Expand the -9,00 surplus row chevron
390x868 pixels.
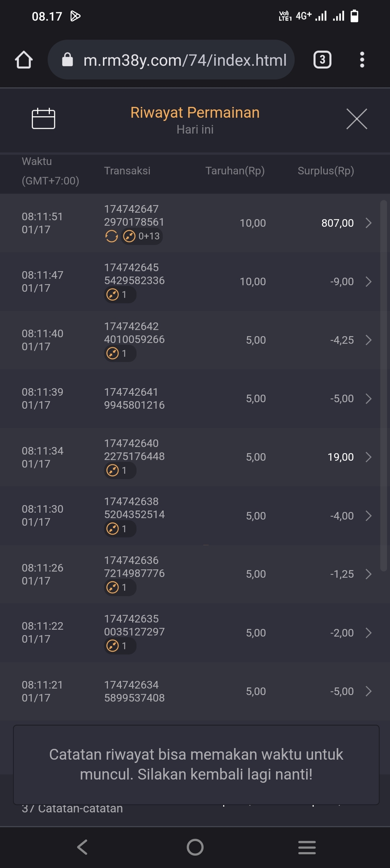(368, 282)
